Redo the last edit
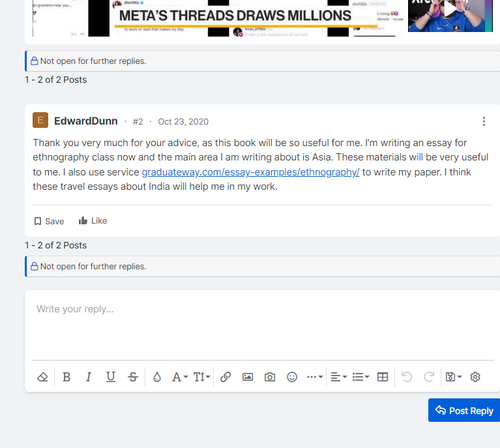Image resolution: width=500 pixels, height=448 pixels. [429, 377]
